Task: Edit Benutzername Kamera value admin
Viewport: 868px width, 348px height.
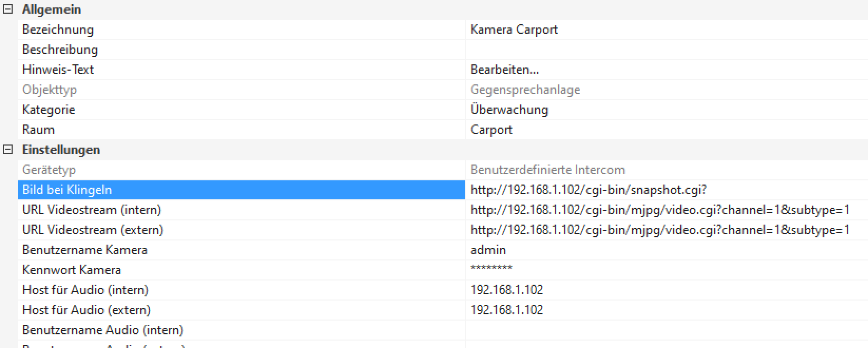Action: (488, 250)
